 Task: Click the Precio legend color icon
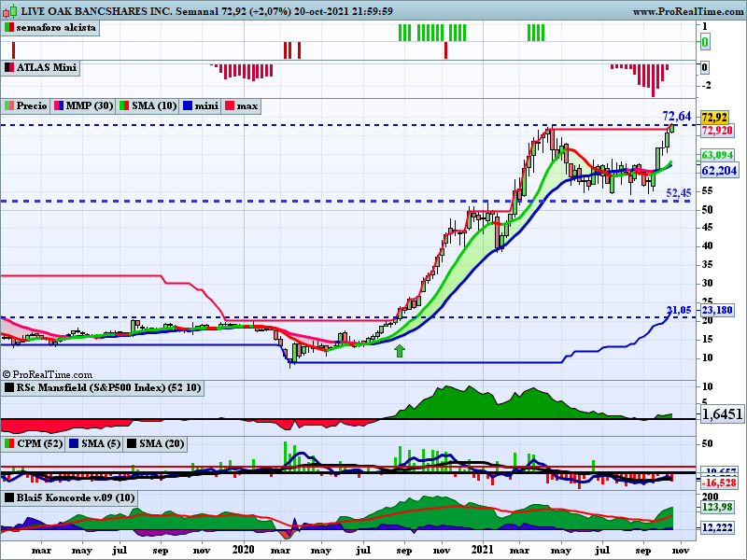(9, 105)
